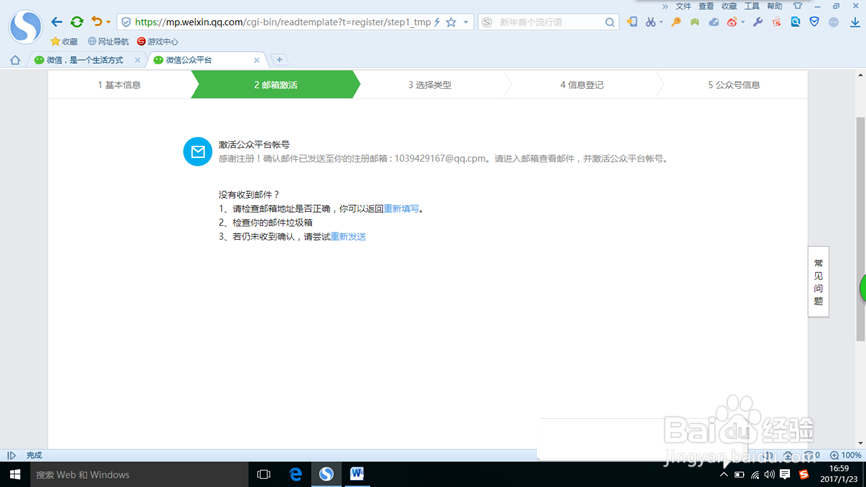This screenshot has height=487, width=866.
Task: Click the round more-extensions icon
Action: [x=834, y=22]
